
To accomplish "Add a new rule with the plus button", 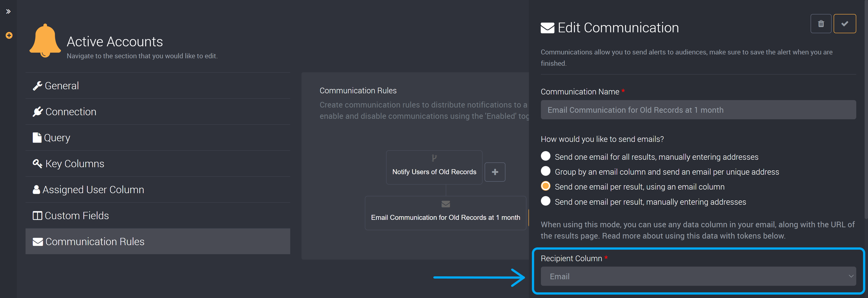I will pos(495,172).
